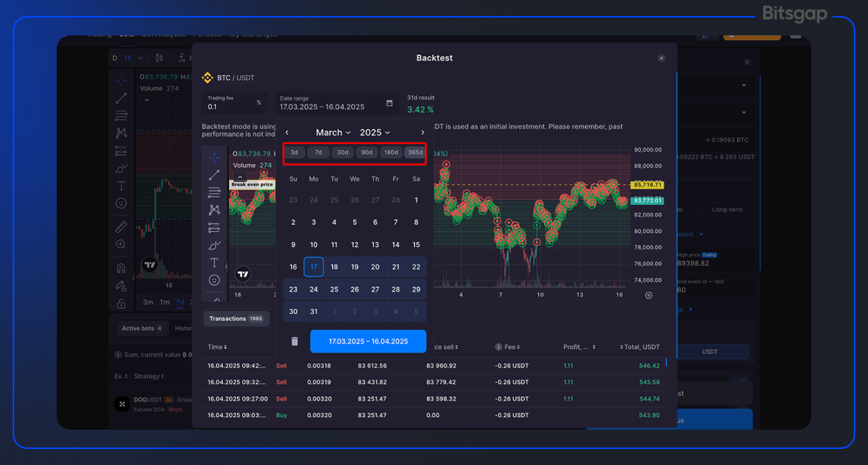Open Strategy filter dropdown in bots list
This screenshot has width=868, height=465.
[148, 376]
